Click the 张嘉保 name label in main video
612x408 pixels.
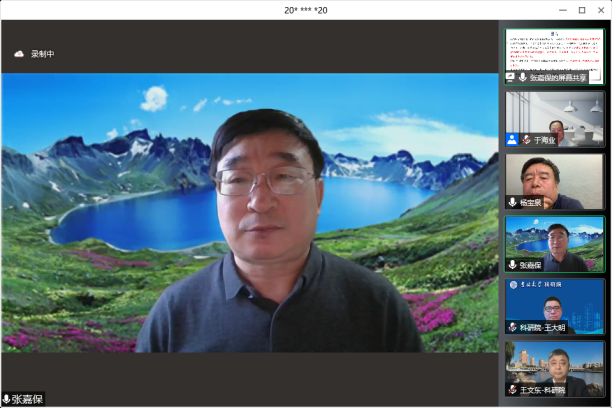28,399
